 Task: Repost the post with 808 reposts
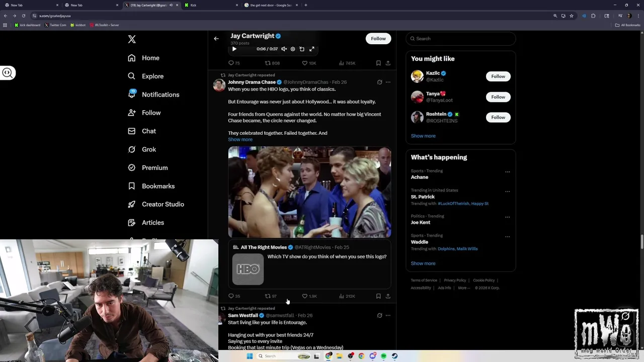pyautogui.click(x=272, y=63)
